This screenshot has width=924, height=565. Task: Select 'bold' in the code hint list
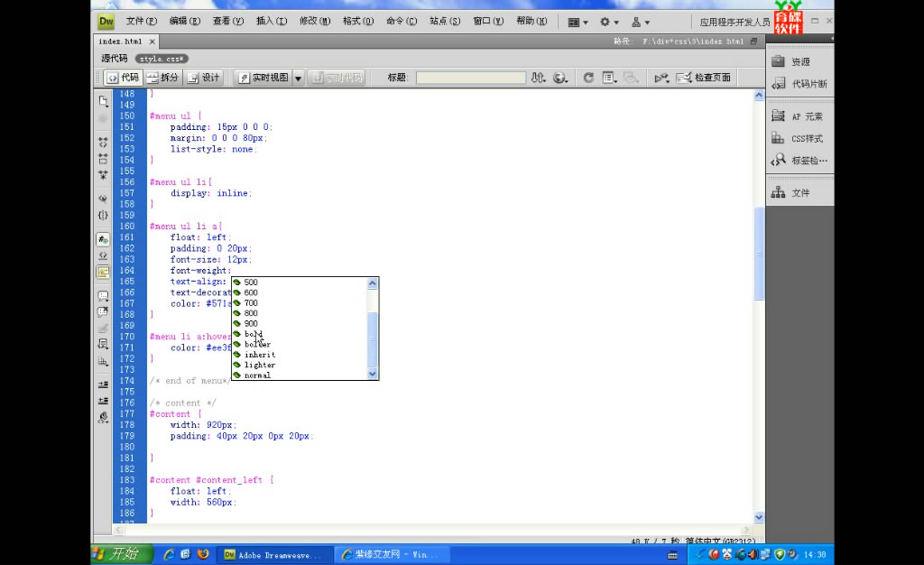254,334
